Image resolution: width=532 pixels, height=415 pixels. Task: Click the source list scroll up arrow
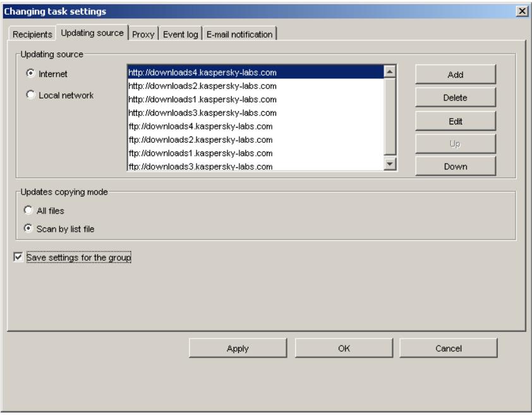coord(390,71)
